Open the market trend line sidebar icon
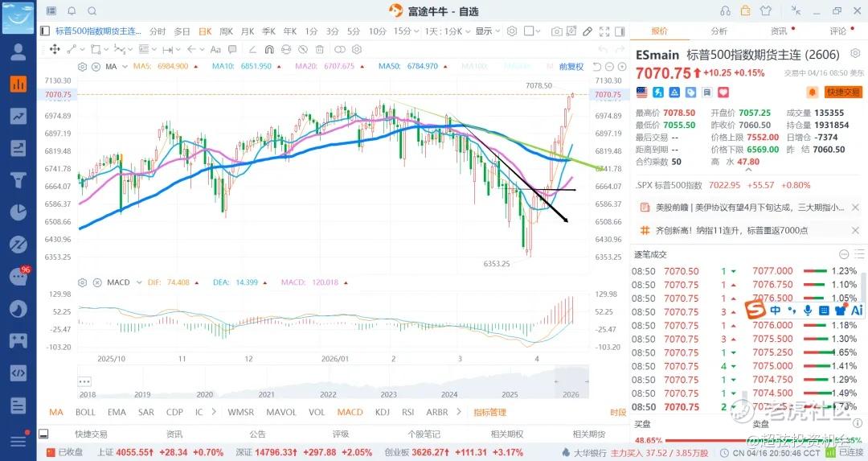This screenshot has height=461, width=868. [18, 117]
